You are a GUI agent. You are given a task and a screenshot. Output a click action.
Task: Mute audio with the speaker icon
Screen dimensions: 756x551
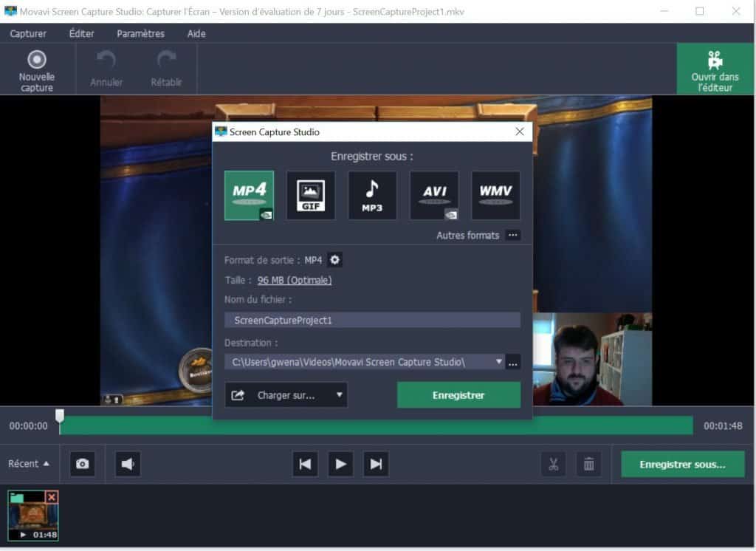[x=128, y=464]
